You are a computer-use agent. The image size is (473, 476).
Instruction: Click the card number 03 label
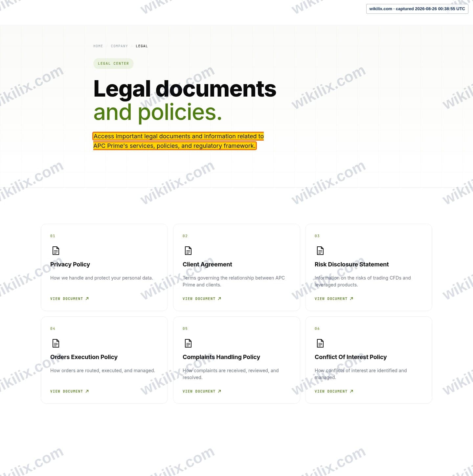pos(317,236)
